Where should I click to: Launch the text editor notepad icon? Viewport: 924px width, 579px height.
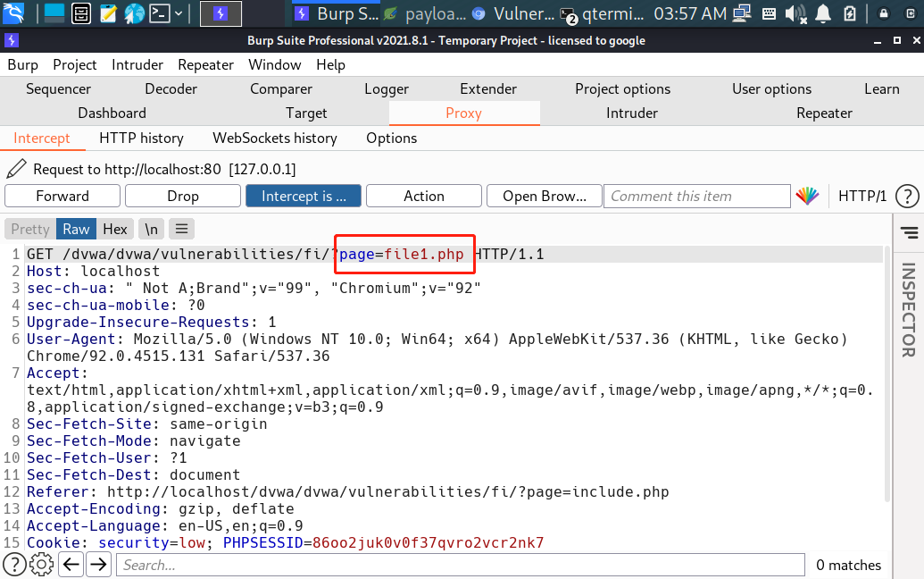click(x=108, y=13)
